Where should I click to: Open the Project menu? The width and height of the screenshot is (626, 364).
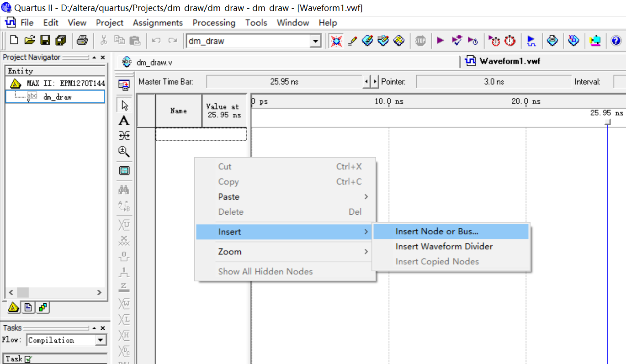tap(110, 22)
